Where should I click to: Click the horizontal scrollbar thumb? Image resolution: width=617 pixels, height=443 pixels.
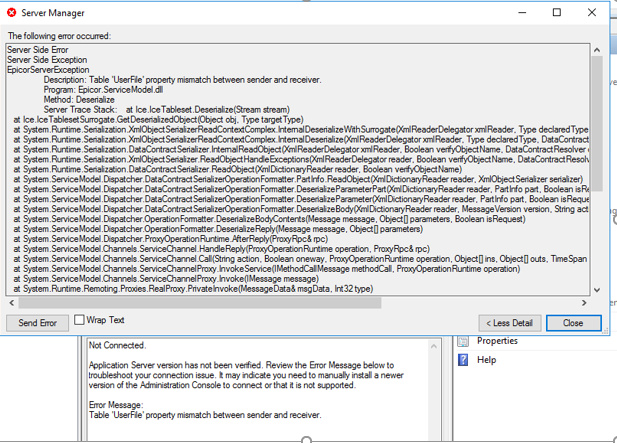200,303
